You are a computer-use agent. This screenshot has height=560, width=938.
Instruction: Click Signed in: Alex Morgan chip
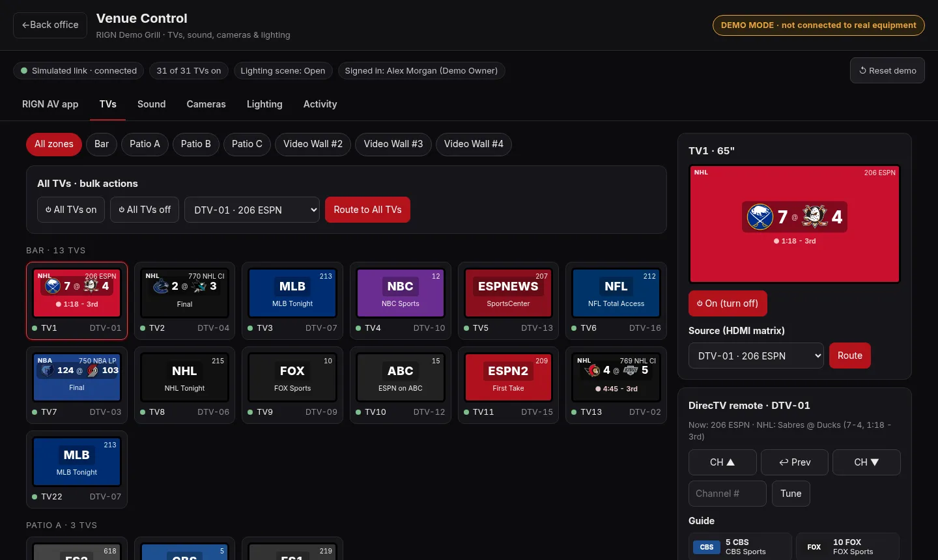(x=421, y=70)
